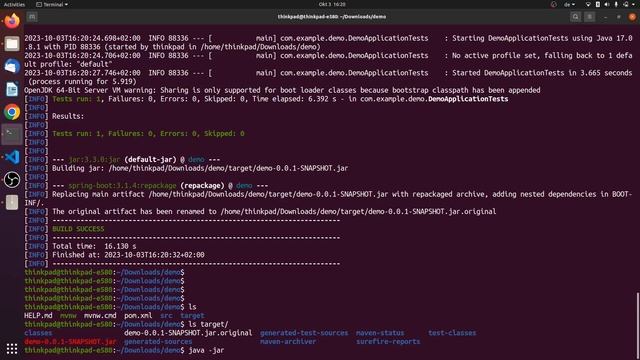Open Visual Studio Code from the dock
This screenshot has width=640, height=360.
coord(12,157)
